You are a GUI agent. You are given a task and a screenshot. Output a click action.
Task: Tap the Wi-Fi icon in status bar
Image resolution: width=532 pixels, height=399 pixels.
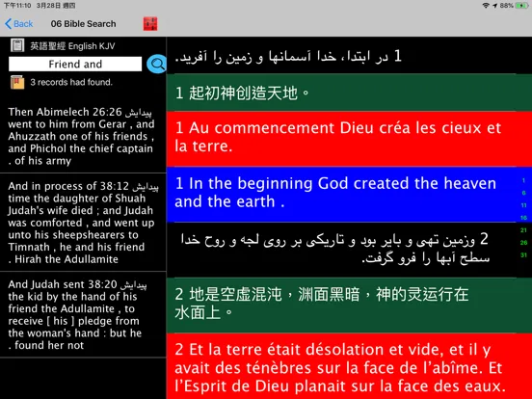486,6
